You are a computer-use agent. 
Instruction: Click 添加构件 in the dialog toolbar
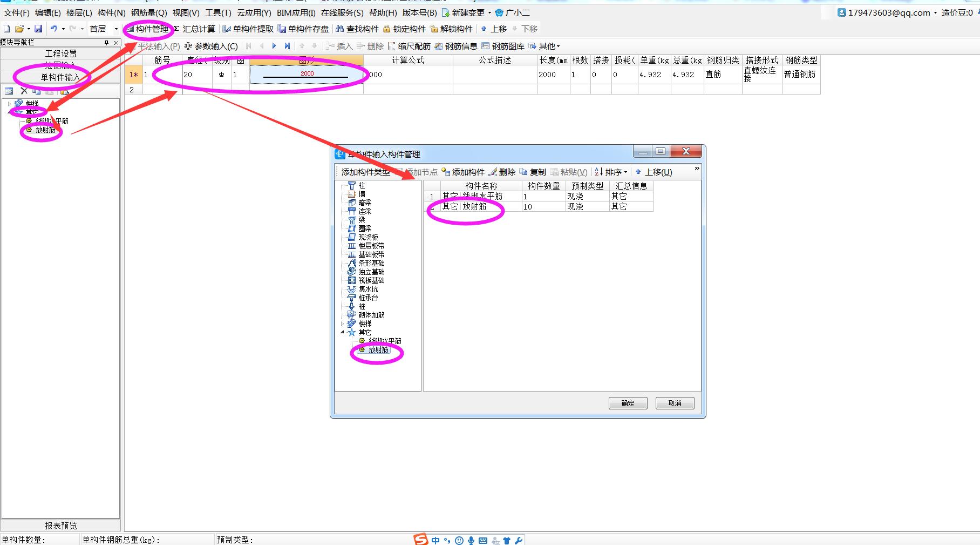coord(463,172)
